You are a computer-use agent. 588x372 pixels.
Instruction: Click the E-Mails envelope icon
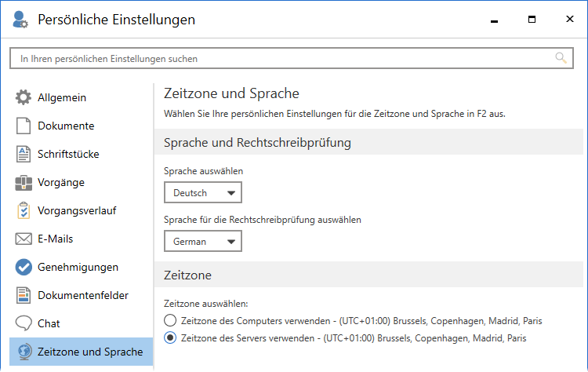24,239
